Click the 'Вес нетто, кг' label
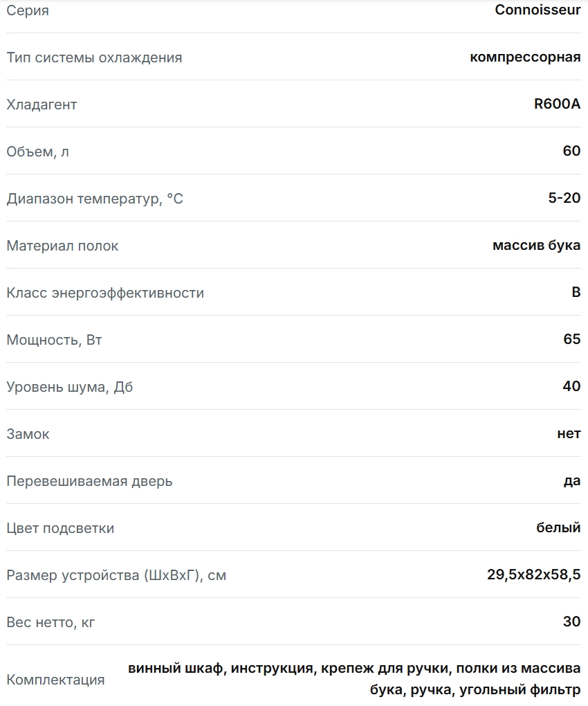 coord(50,622)
